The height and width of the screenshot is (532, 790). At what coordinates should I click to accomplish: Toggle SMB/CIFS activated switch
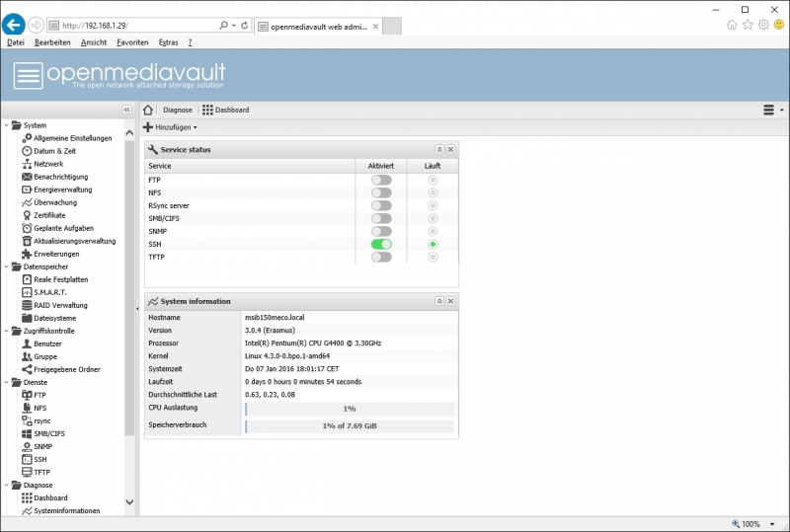381,219
